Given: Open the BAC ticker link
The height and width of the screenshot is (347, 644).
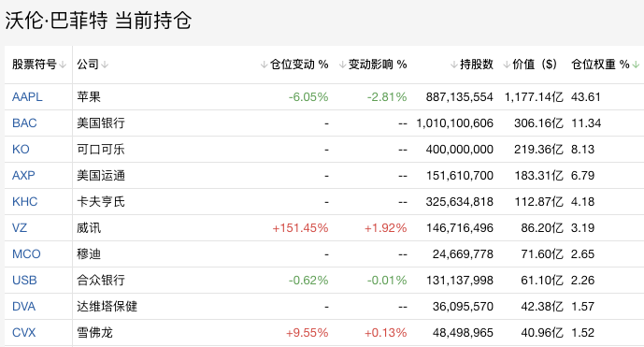Looking at the screenshot, I should point(24,123).
